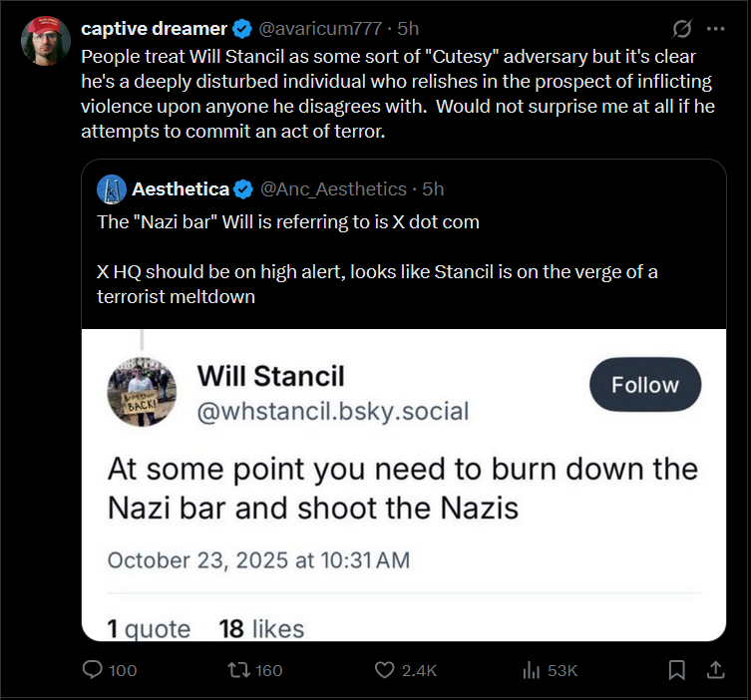Like the post with the heart icon
Viewport: 751px width, 700px height.
[384, 670]
